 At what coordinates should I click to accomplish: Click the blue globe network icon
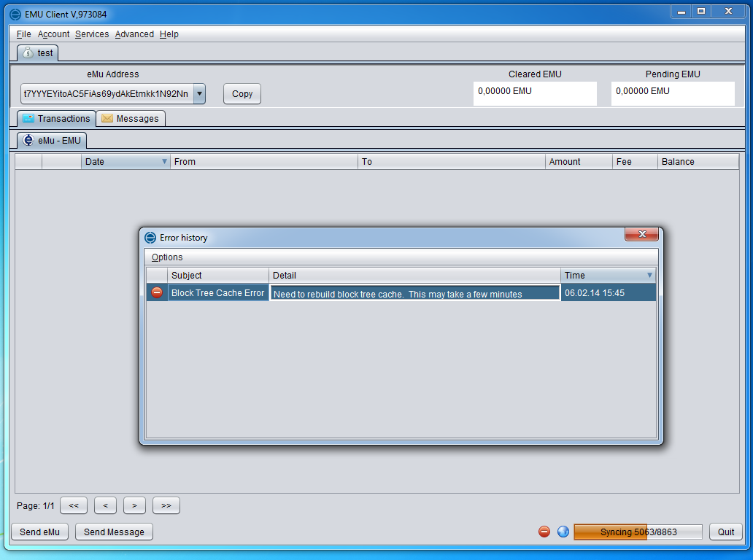point(563,532)
